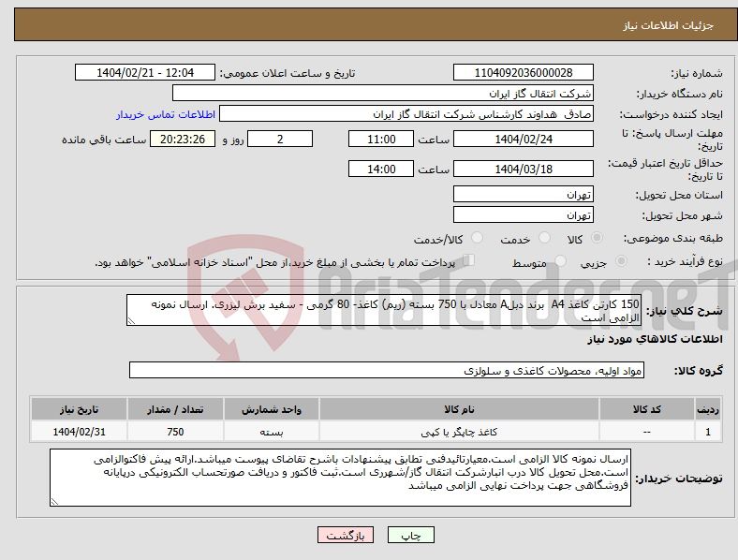738x560 pixels.
Task: Click the delivery city field تهران
Action: click(523, 214)
